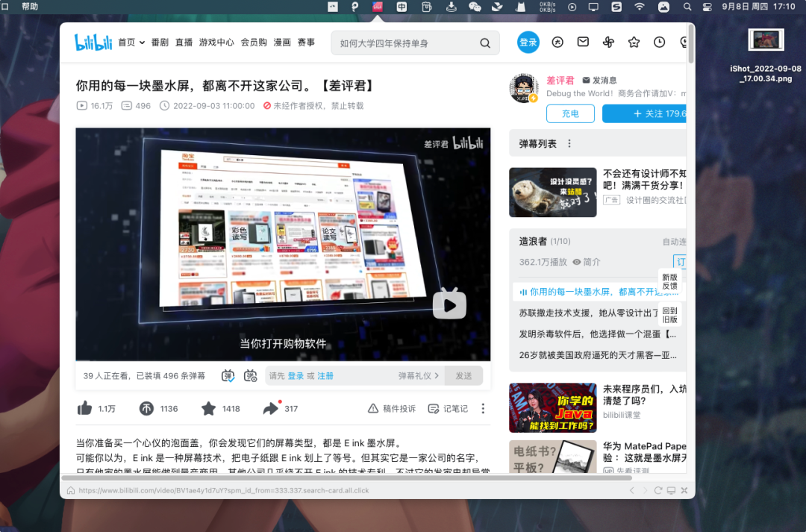Viewport: 806px width, 532px height.
Task: Click the 关注 follow button
Action: tap(645, 113)
